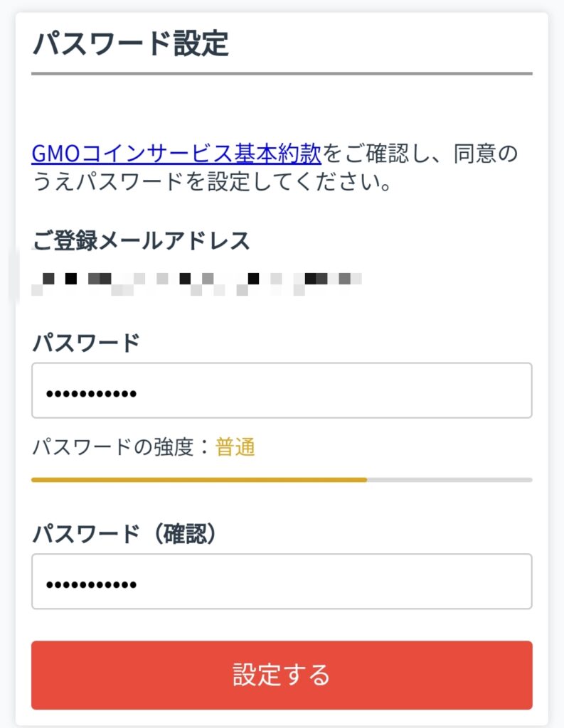Select the パスワード（確認） confirmation field
The height and width of the screenshot is (728, 564).
tap(282, 583)
